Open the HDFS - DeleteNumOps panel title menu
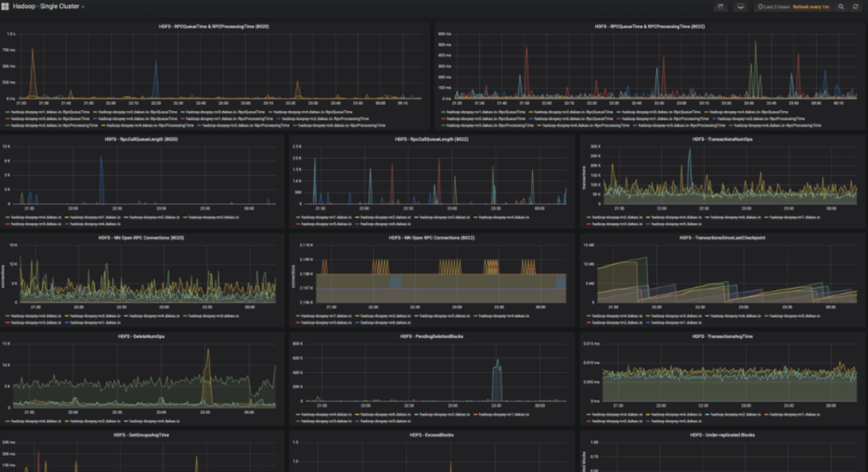Image resolution: width=868 pixels, height=472 pixels. click(x=141, y=336)
